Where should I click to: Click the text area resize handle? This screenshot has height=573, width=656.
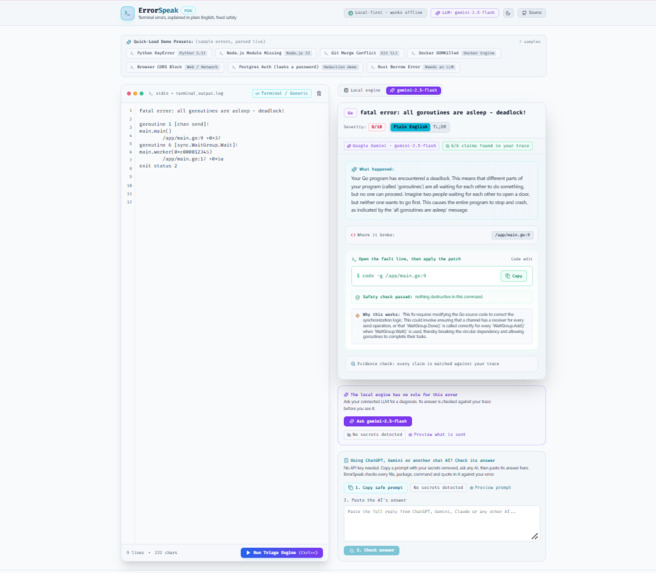point(535,536)
